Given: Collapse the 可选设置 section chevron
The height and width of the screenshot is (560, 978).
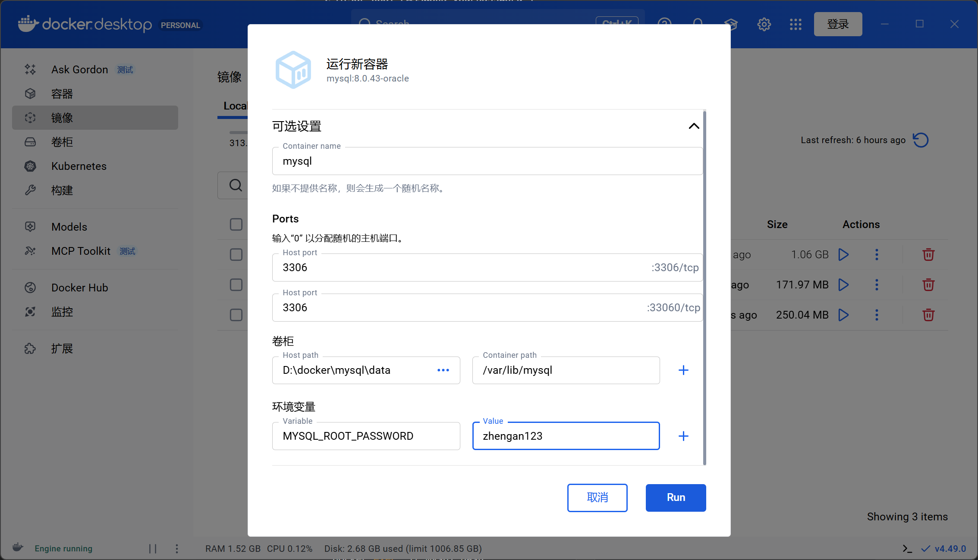Looking at the screenshot, I should [x=694, y=126].
